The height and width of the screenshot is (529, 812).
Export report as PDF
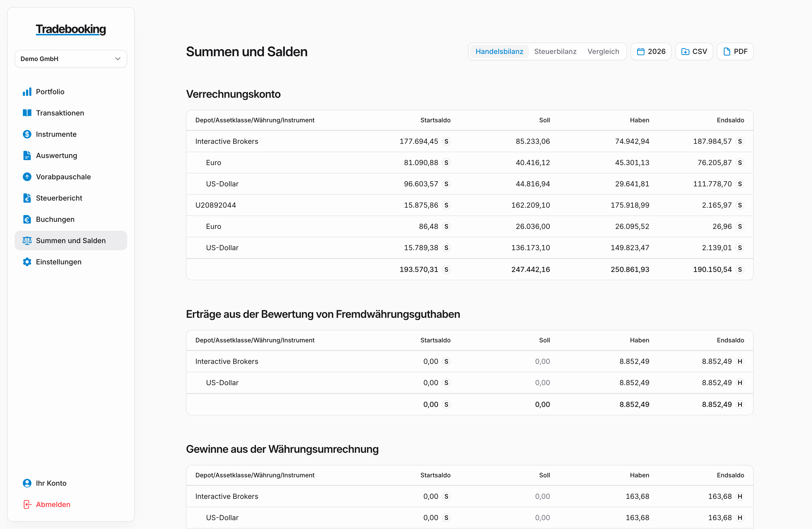click(735, 51)
